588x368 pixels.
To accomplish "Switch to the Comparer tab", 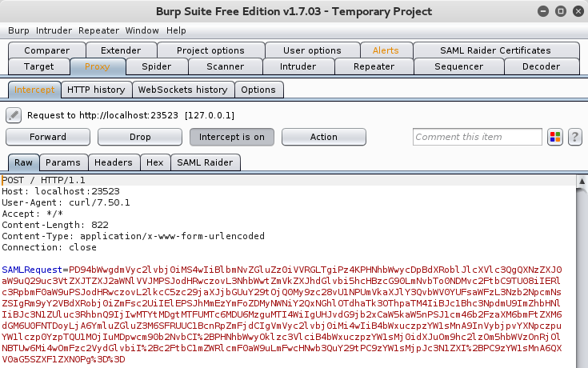I will pos(47,50).
